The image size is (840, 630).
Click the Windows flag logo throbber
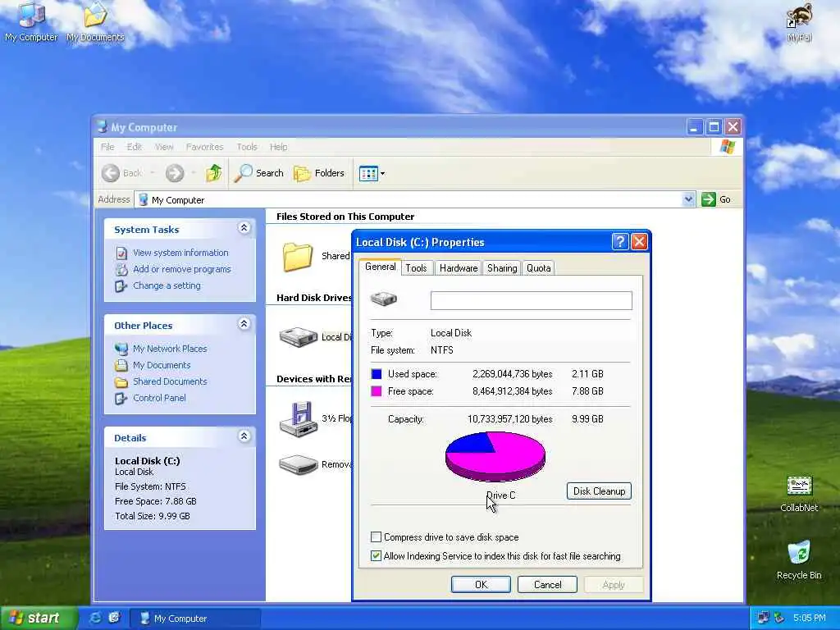727,146
